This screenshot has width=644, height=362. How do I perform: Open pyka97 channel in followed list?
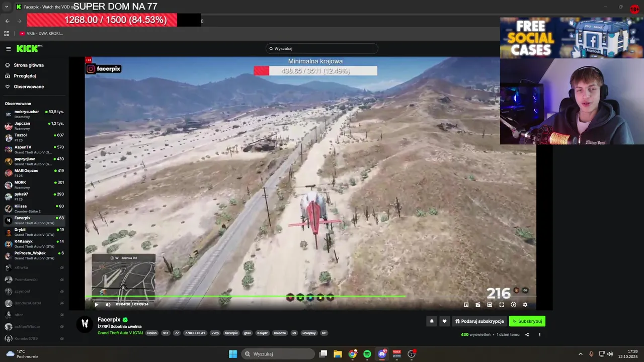[34, 197]
